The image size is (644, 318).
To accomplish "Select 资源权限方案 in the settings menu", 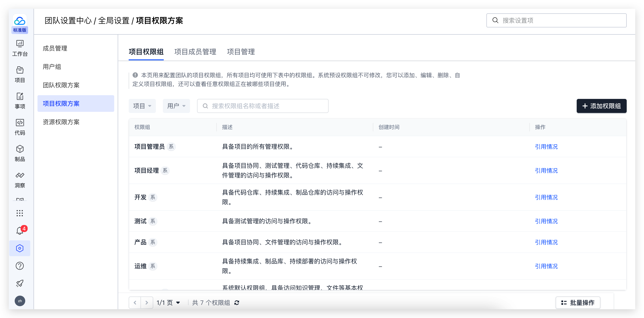I will pyautogui.click(x=76, y=122).
